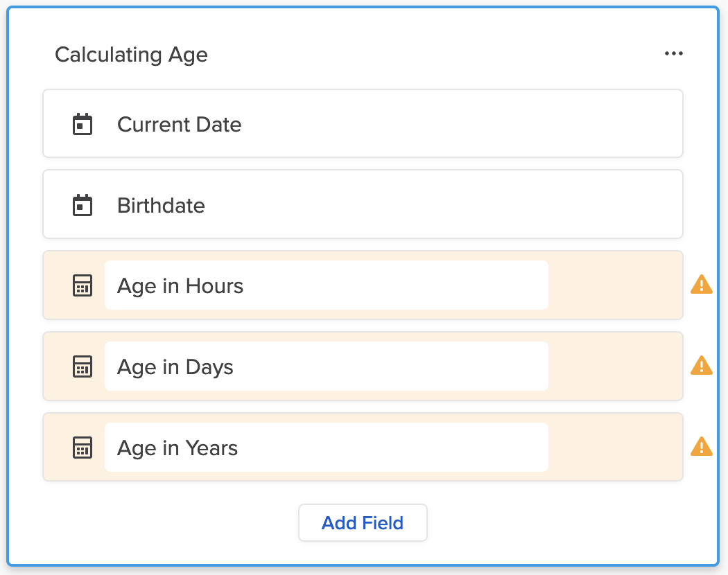728x575 pixels.
Task: Select the highlighted Age in Years row
Action: [617, 448]
